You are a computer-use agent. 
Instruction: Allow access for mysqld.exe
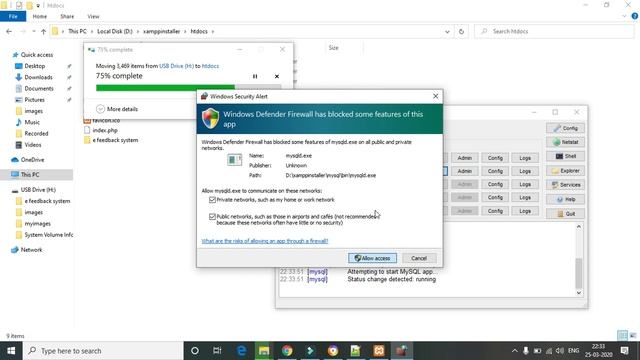tap(372, 258)
